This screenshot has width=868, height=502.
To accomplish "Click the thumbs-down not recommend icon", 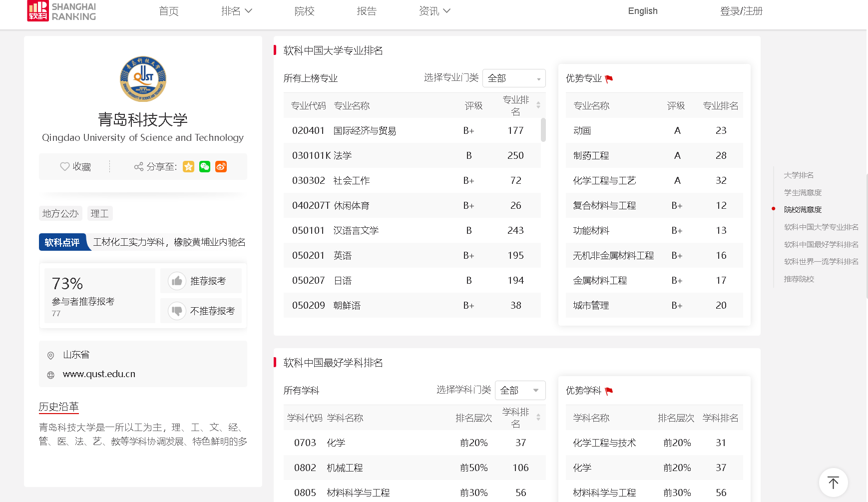I will click(177, 311).
